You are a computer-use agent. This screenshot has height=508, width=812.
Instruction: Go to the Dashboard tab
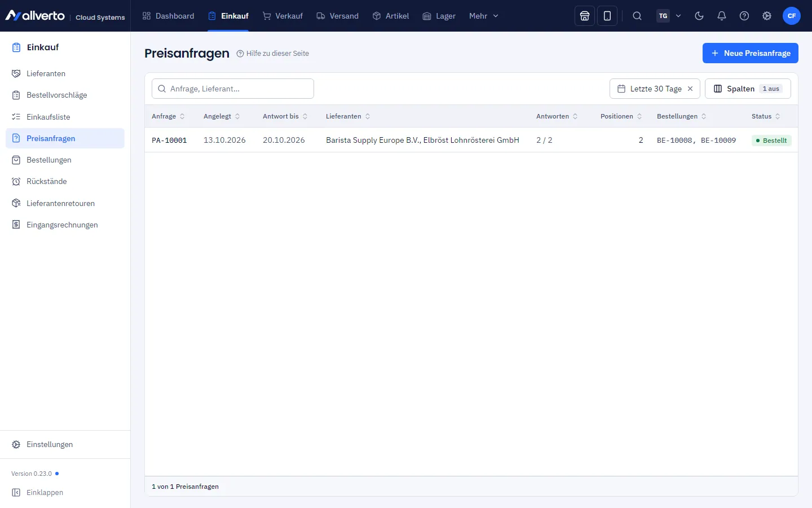168,16
